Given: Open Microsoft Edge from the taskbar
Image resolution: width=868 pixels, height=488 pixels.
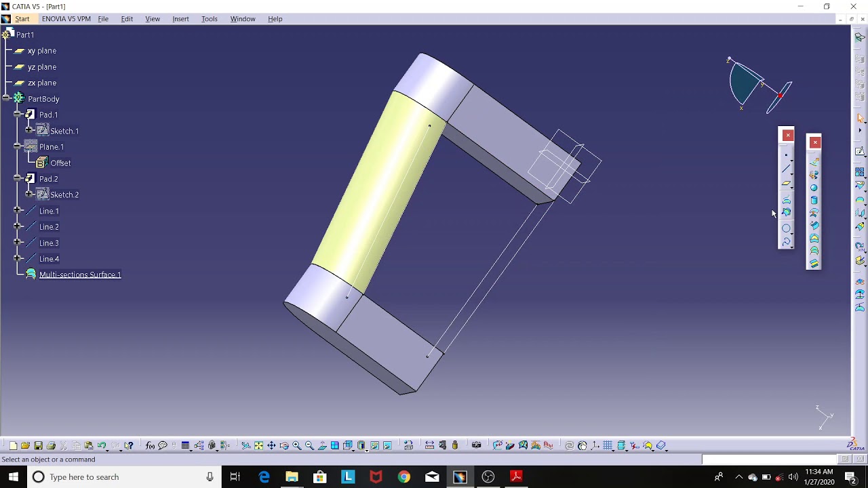Looking at the screenshot, I should 264,477.
